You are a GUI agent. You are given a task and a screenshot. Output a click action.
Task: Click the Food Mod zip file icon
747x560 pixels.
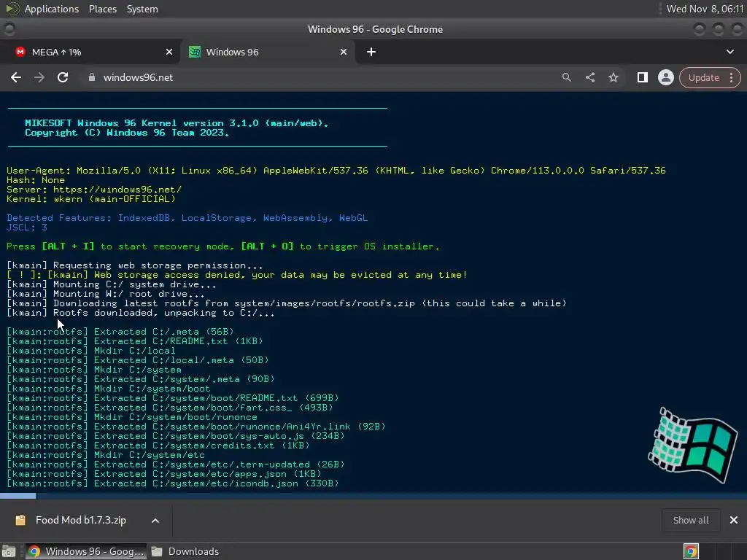[x=20, y=520]
